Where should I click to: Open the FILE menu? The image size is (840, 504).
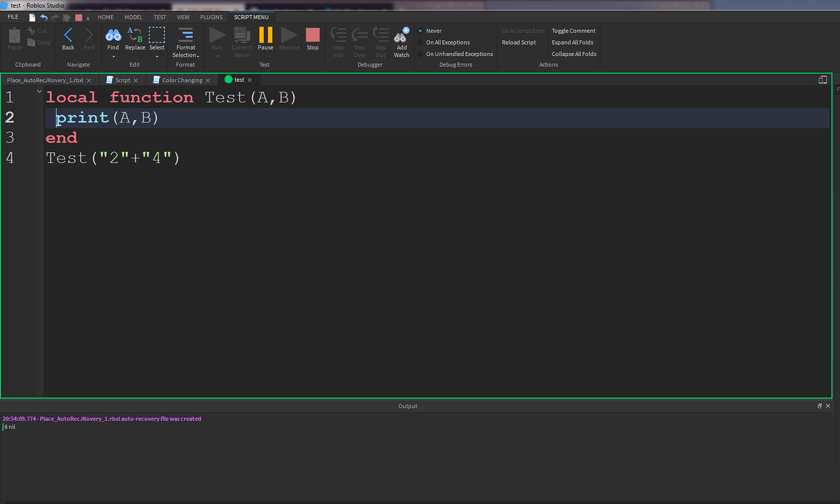pyautogui.click(x=13, y=17)
